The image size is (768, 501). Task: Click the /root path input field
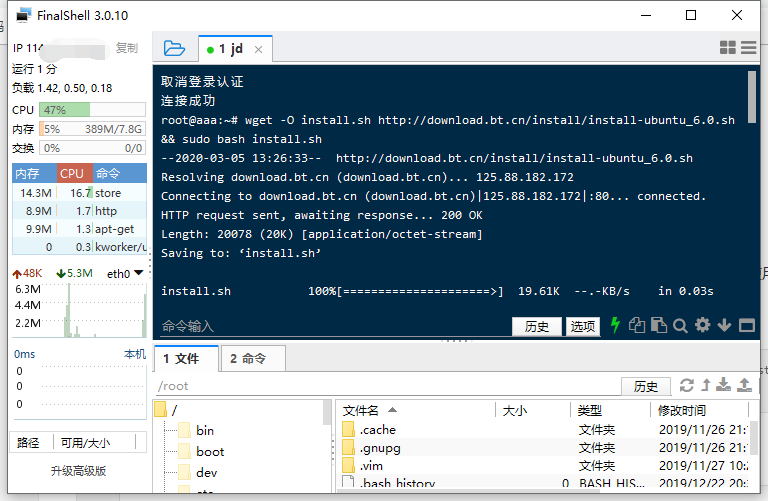(387, 386)
